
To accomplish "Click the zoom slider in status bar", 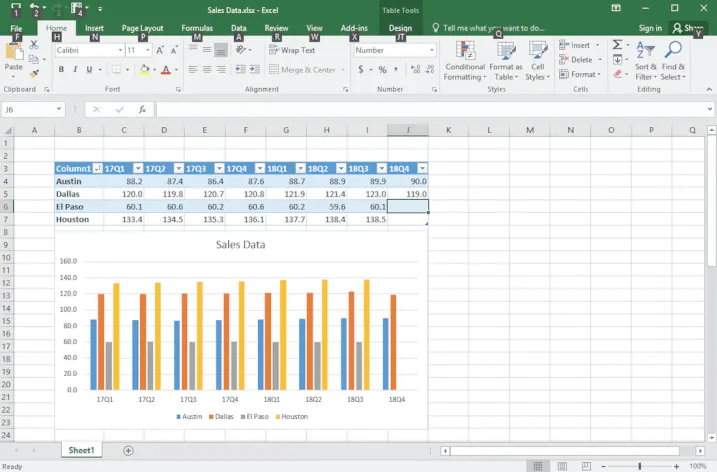I will point(640,466).
